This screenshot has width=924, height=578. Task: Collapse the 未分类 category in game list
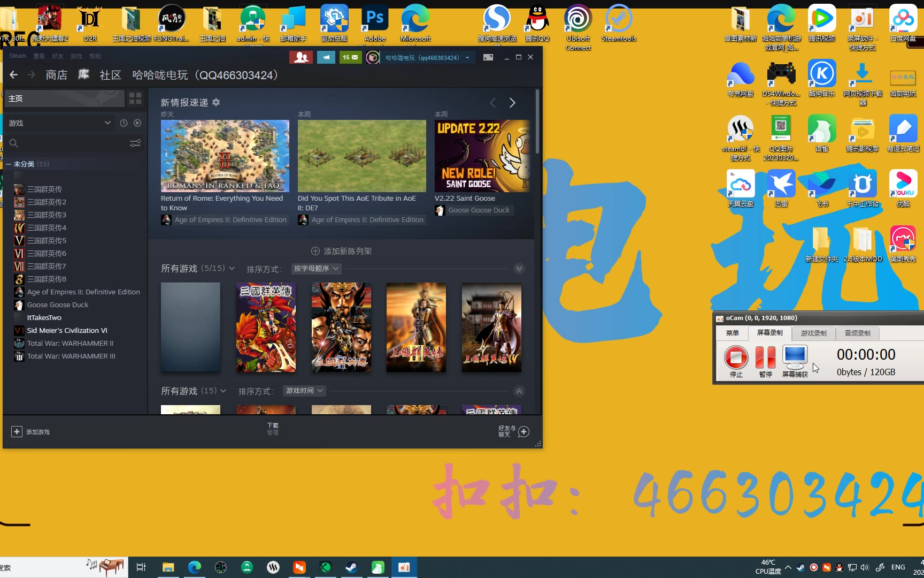click(9, 164)
